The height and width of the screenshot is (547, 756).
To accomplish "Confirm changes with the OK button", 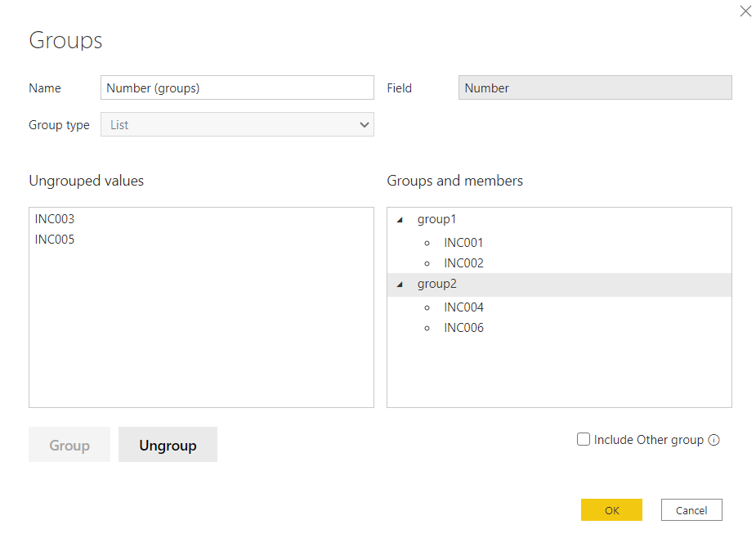I will pos(611,509).
